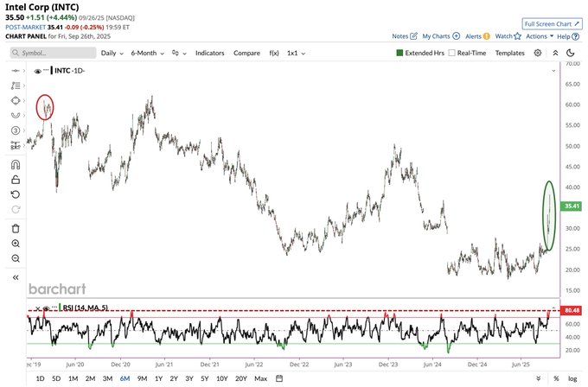Open the f(x) expressions menu
Screen dimensions: 588x387
274,53
